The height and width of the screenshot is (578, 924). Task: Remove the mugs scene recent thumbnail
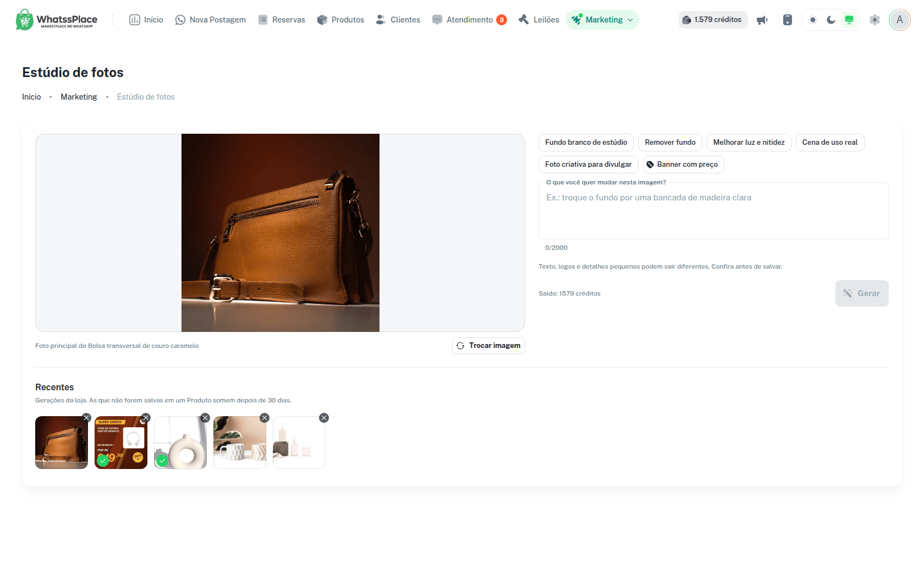coord(265,418)
